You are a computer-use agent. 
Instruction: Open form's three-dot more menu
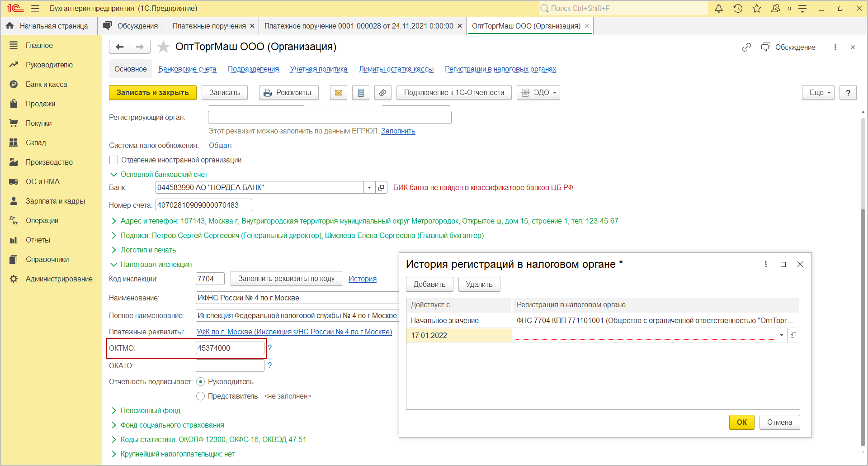click(x=835, y=47)
